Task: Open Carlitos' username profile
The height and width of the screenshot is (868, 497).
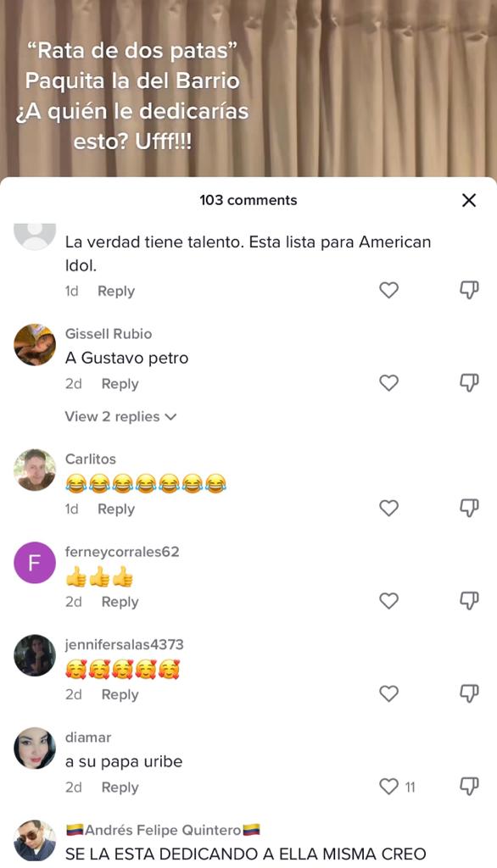Action: (91, 459)
